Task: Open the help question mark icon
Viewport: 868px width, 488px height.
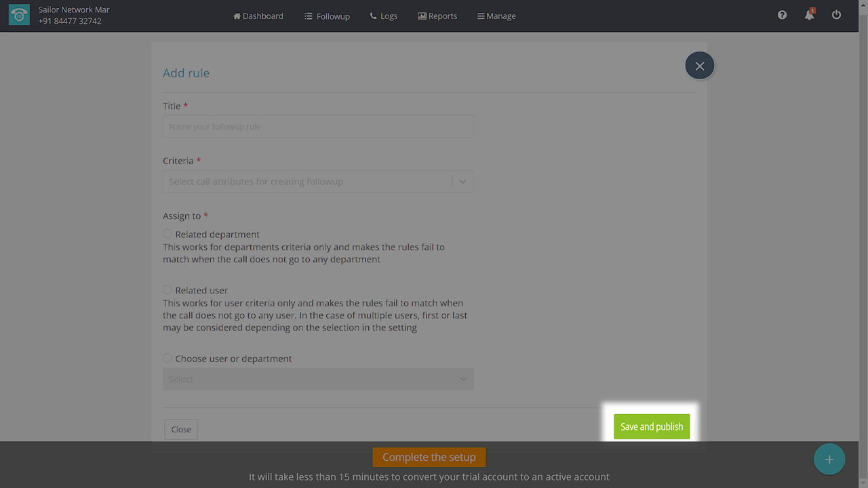Action: 782,15
